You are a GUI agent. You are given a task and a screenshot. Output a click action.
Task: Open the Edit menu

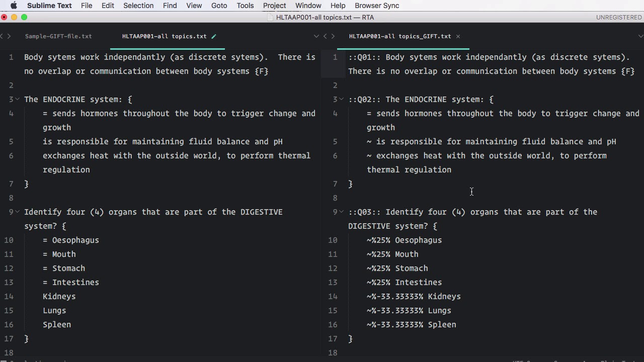[108, 6]
